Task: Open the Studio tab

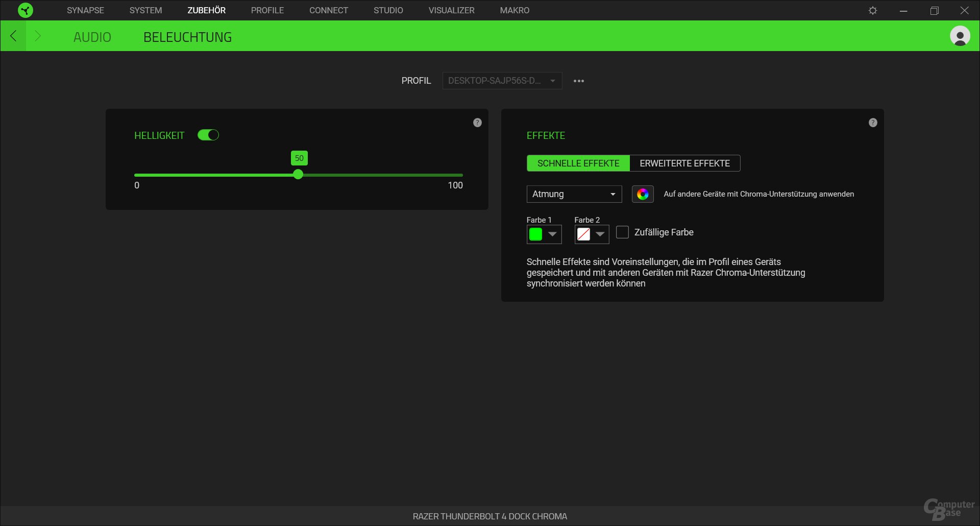Action: click(388, 10)
